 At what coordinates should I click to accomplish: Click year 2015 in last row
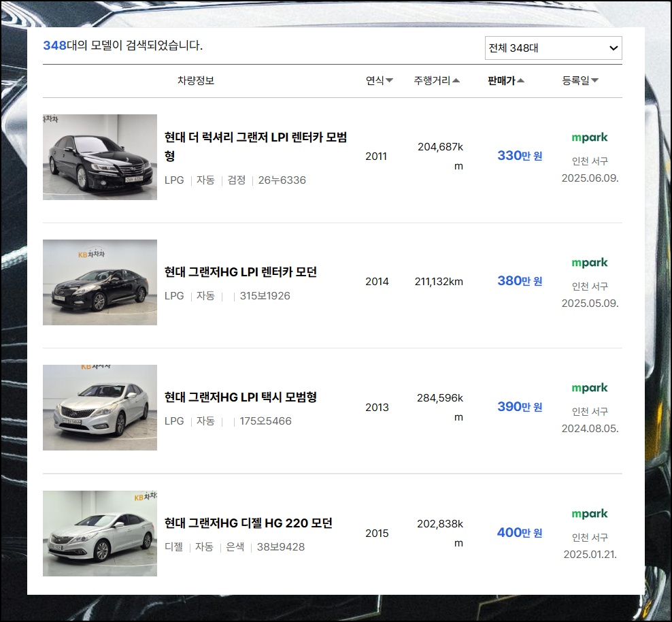(377, 534)
